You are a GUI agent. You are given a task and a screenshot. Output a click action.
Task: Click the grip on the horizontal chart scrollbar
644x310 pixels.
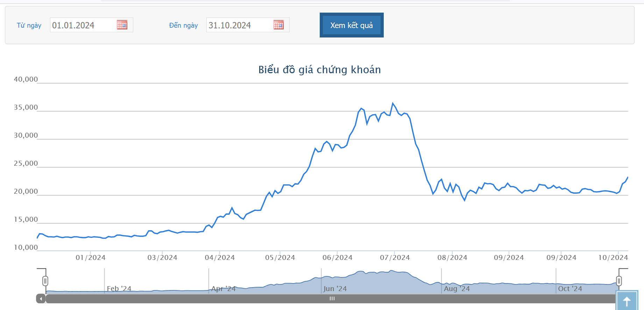[332, 299]
